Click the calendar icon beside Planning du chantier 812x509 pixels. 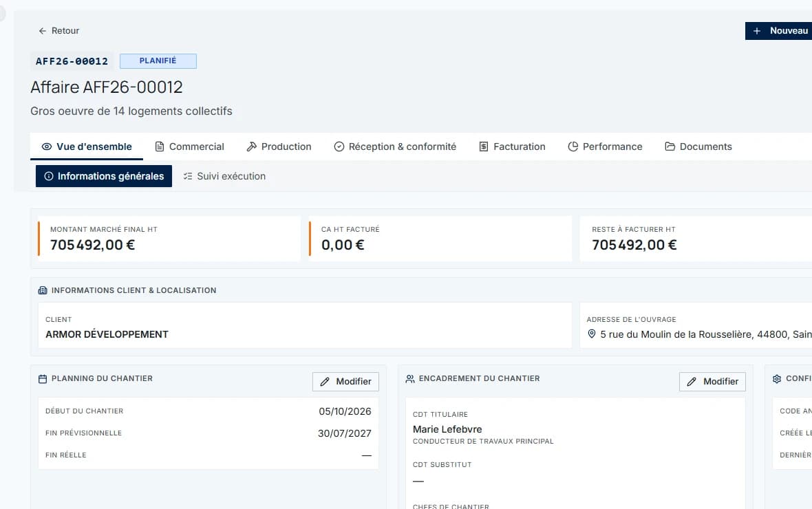[43, 379]
